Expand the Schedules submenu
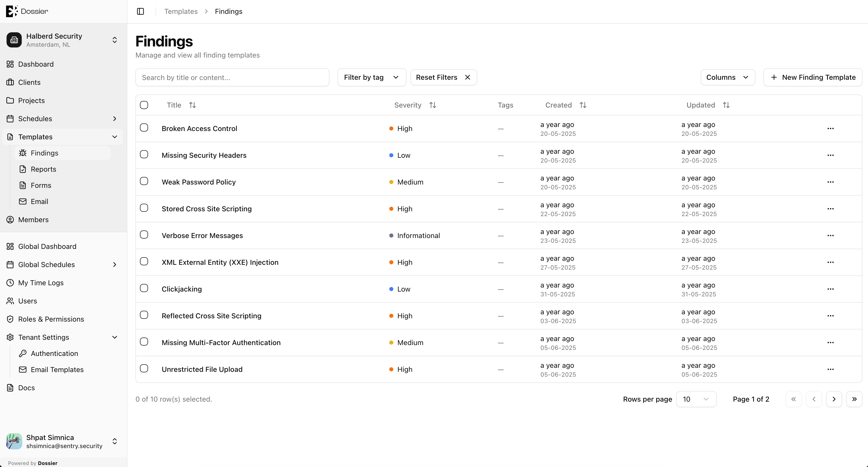 (x=115, y=119)
